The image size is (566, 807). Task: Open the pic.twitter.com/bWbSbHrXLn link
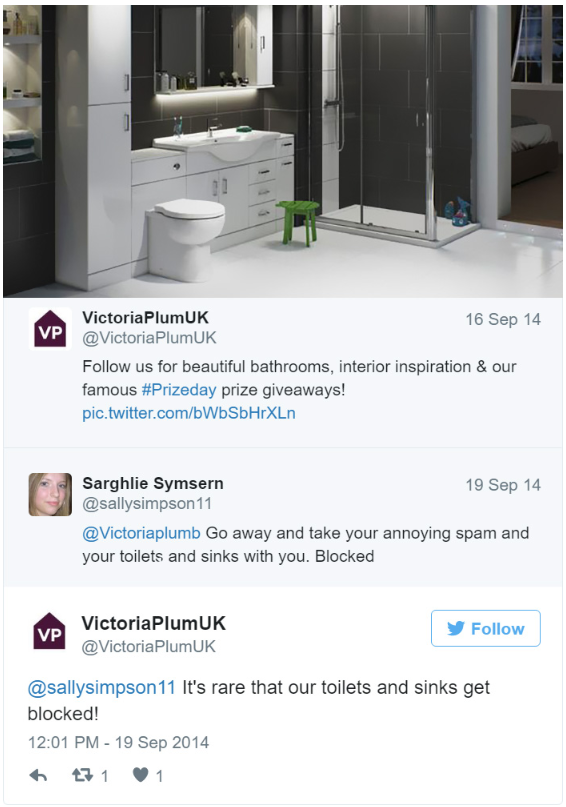click(x=189, y=413)
